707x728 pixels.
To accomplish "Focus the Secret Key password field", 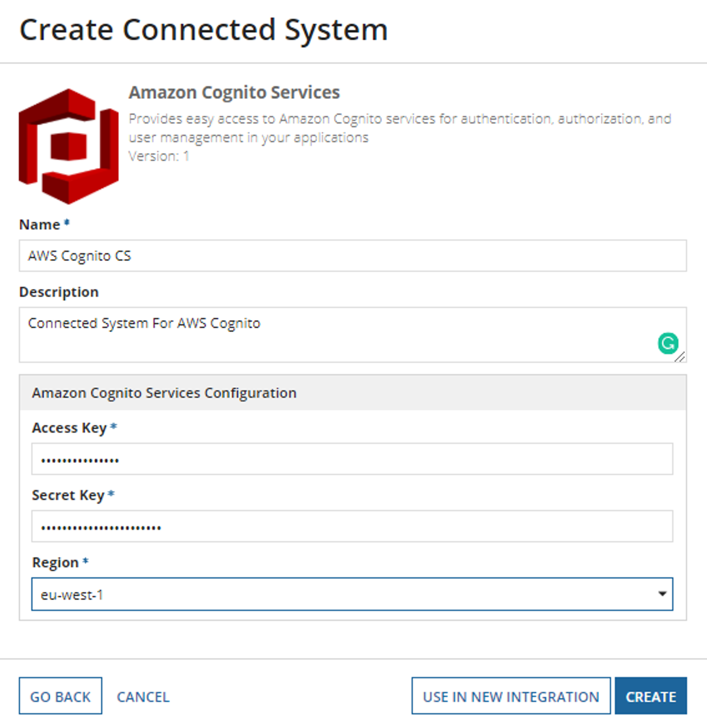I will [x=352, y=526].
